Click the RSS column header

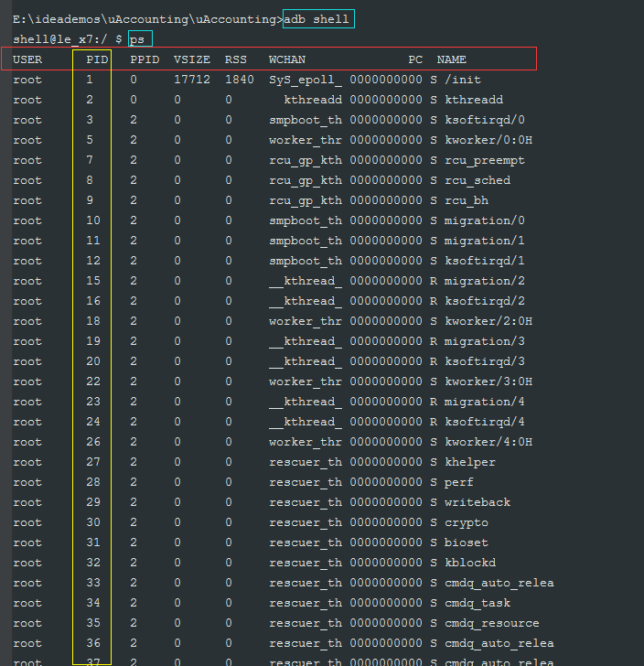click(x=236, y=59)
